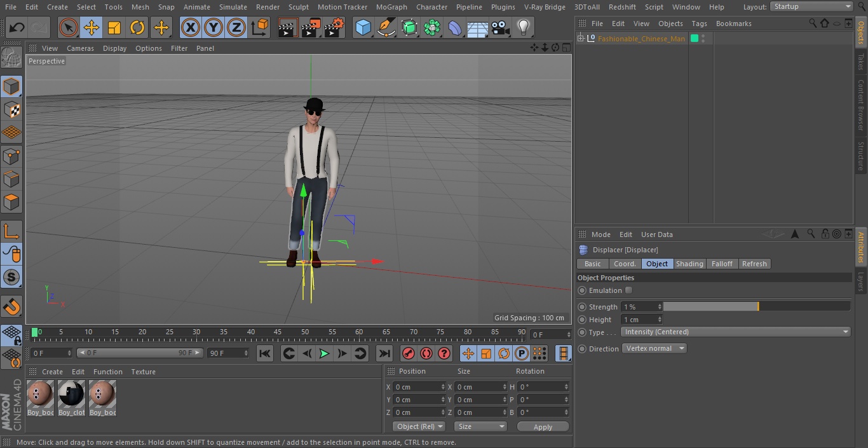This screenshot has width=868, height=448.
Task: Activate the Move tool in top toolbar
Action: tap(92, 28)
